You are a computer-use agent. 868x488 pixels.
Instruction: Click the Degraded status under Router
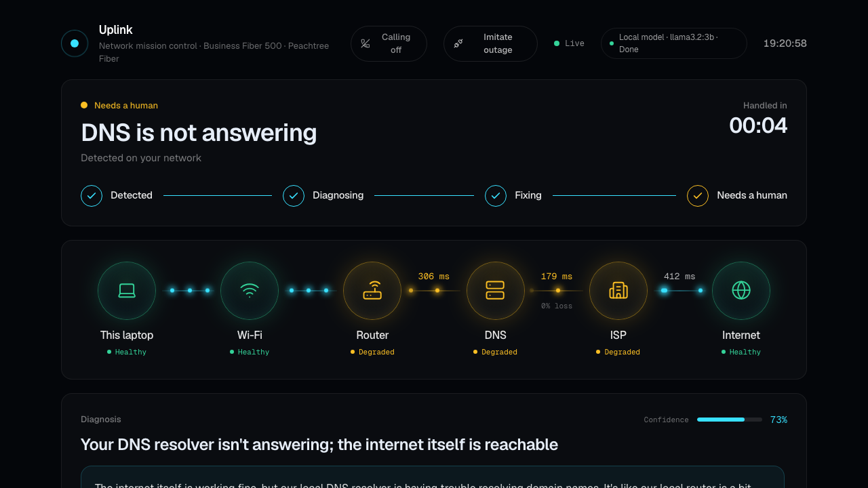(x=372, y=352)
